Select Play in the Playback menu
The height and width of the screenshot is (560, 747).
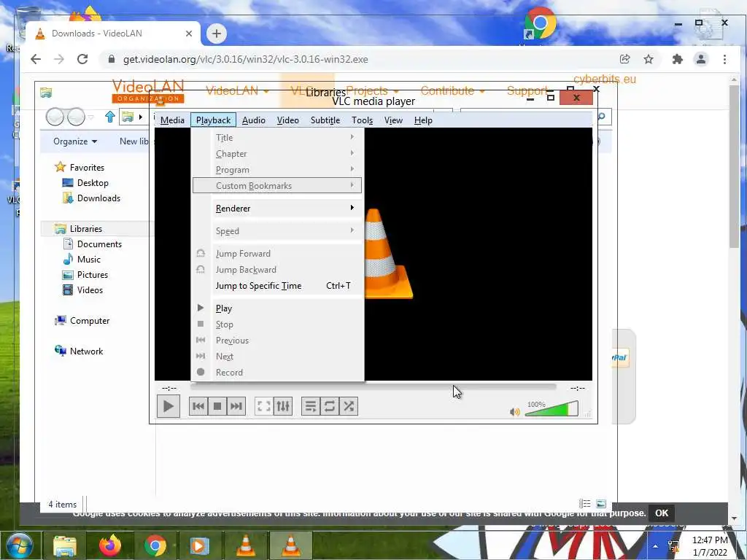tap(277, 308)
